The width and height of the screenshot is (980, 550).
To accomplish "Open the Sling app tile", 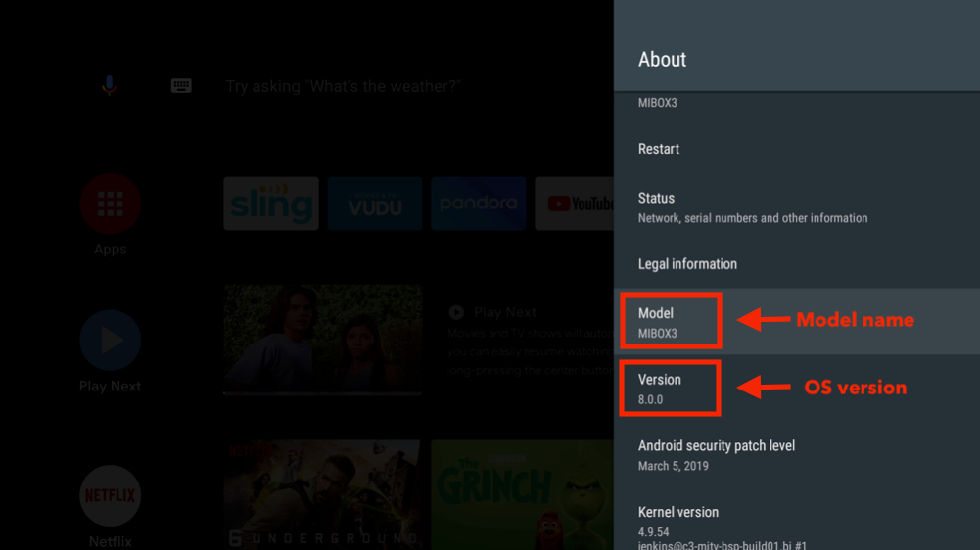I will [271, 204].
